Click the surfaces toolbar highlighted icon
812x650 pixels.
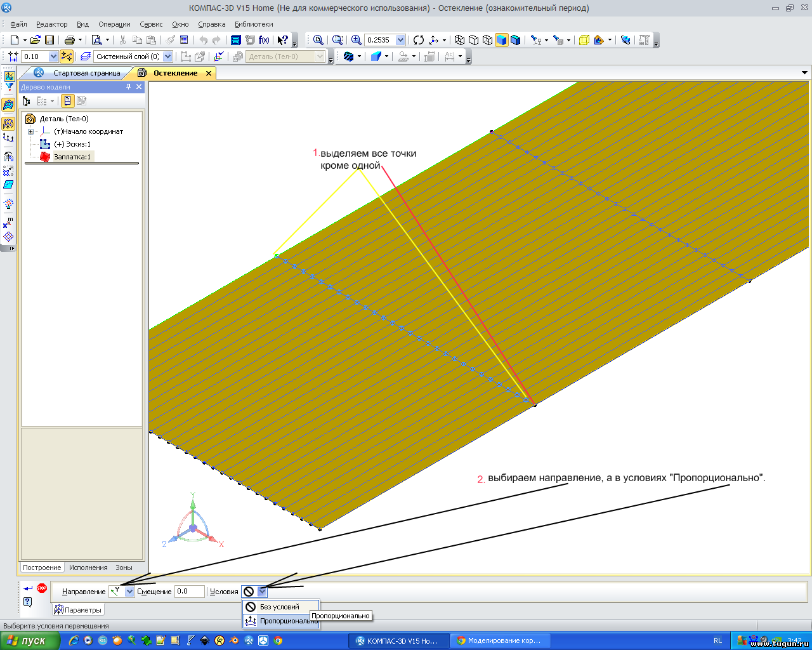tap(8, 105)
